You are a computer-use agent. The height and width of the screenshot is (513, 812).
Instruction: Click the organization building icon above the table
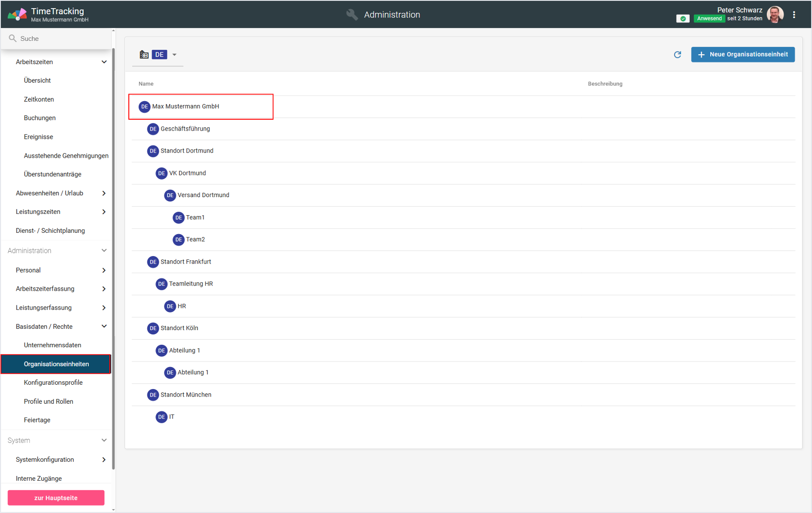coord(144,55)
